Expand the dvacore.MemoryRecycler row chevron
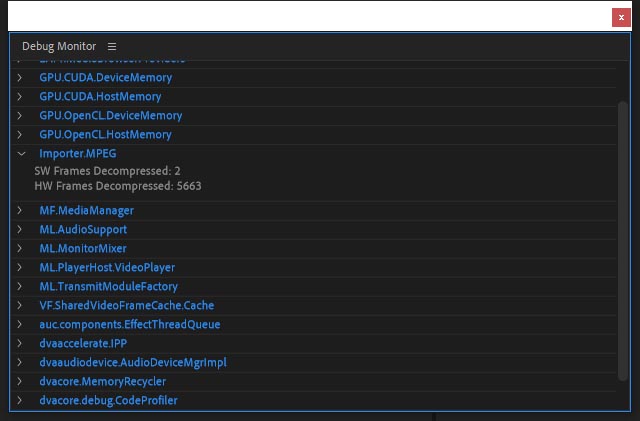The width and height of the screenshot is (640, 421). [x=19, y=381]
